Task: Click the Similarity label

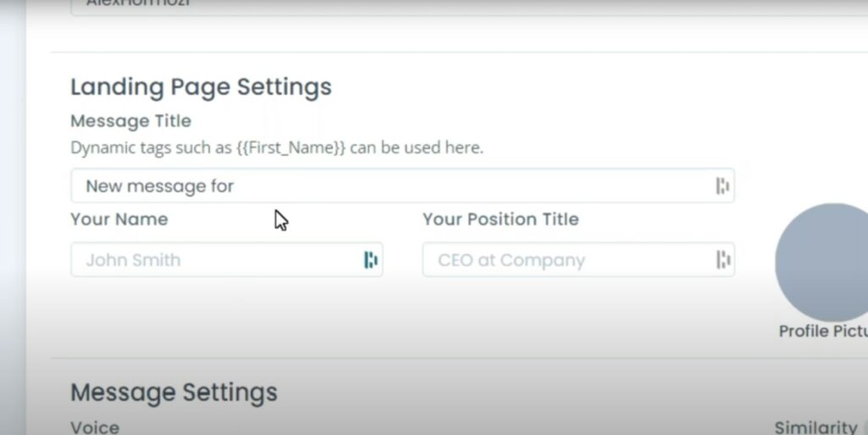Action: [x=816, y=427]
